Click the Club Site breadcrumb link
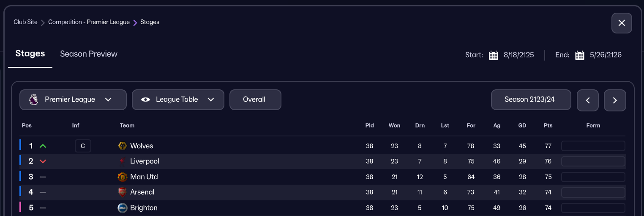This screenshot has width=644, height=216. click(x=25, y=22)
